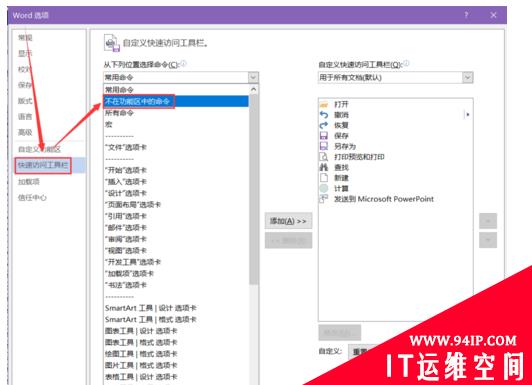Choose 表格工具 | 设计 选项卡

176,377
